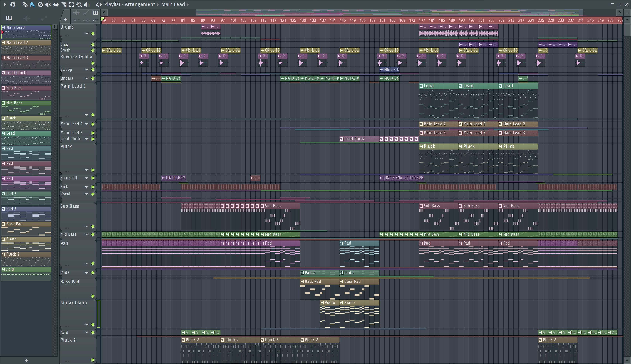Viewport: 631px width, 364px height.
Task: Click bar 129 on the timeline ruler
Action: pos(303,20)
